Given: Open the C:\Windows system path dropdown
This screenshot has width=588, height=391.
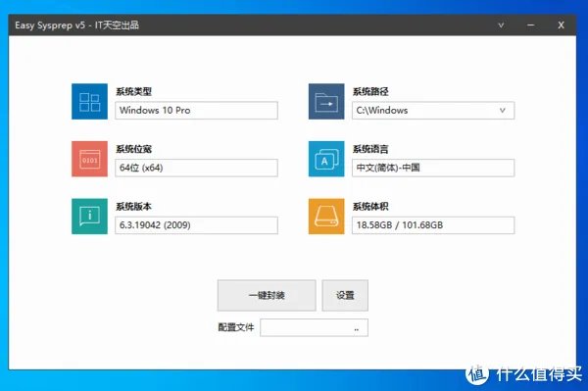Looking at the screenshot, I should pyautogui.click(x=502, y=110).
